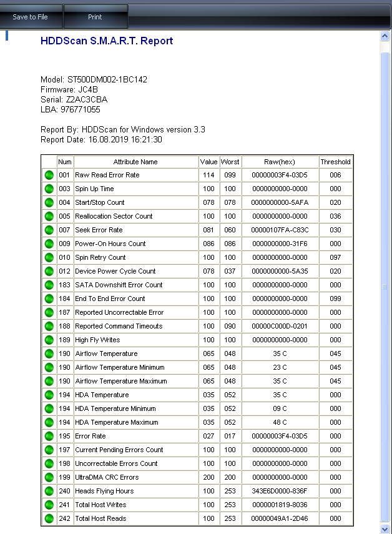The height and width of the screenshot is (534, 392).
Task: Click the scrollbar down arrow
Action: (385, 529)
